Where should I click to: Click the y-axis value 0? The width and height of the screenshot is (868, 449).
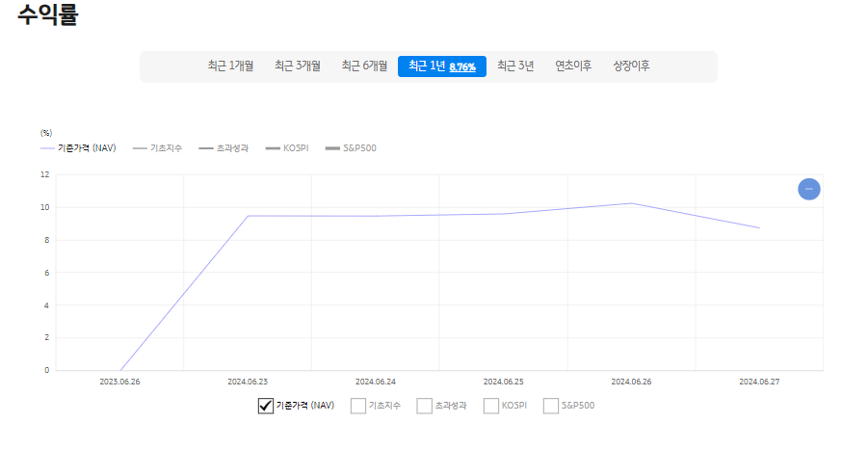pos(46,370)
